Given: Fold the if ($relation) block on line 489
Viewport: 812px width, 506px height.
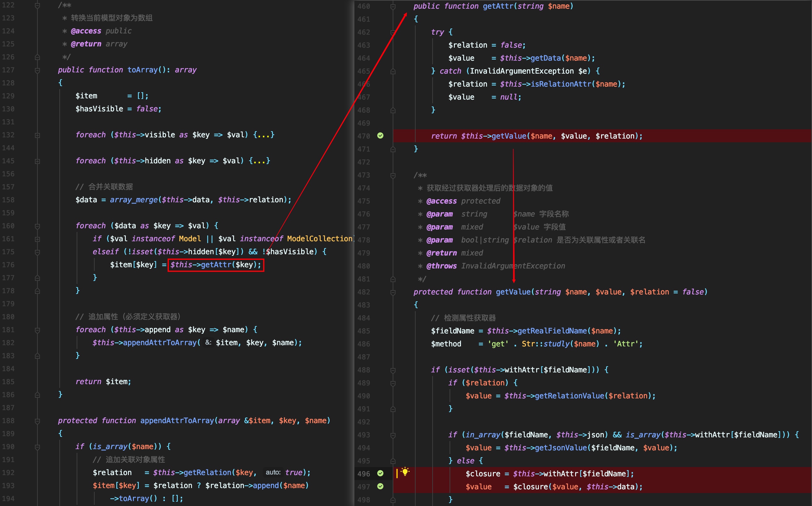Looking at the screenshot, I should pyautogui.click(x=393, y=383).
